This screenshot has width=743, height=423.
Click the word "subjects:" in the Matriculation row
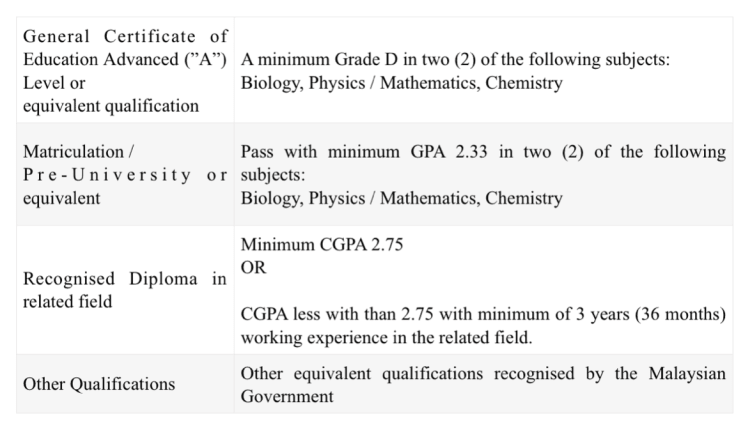[273, 175]
